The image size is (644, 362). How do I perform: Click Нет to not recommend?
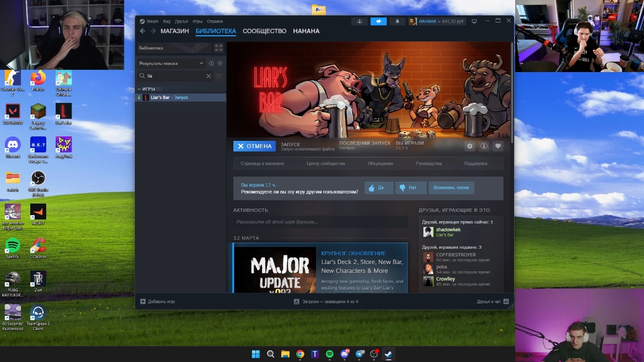click(x=411, y=188)
